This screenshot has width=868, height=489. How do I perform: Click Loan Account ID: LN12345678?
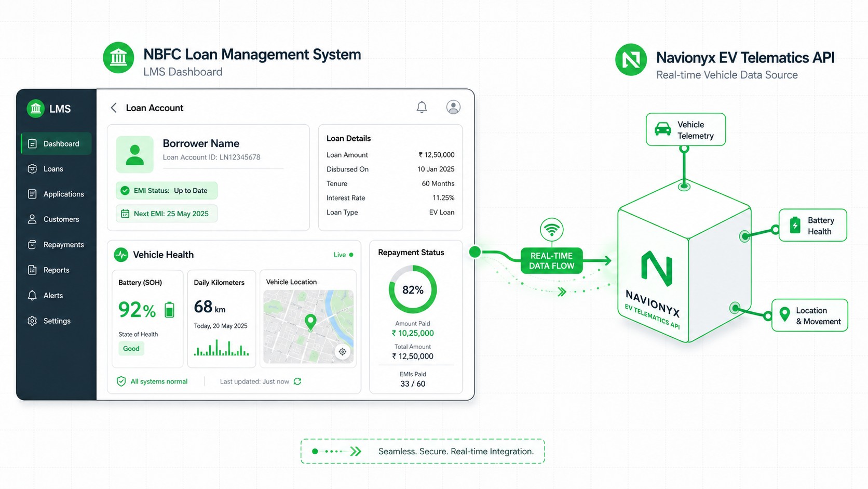212,157
